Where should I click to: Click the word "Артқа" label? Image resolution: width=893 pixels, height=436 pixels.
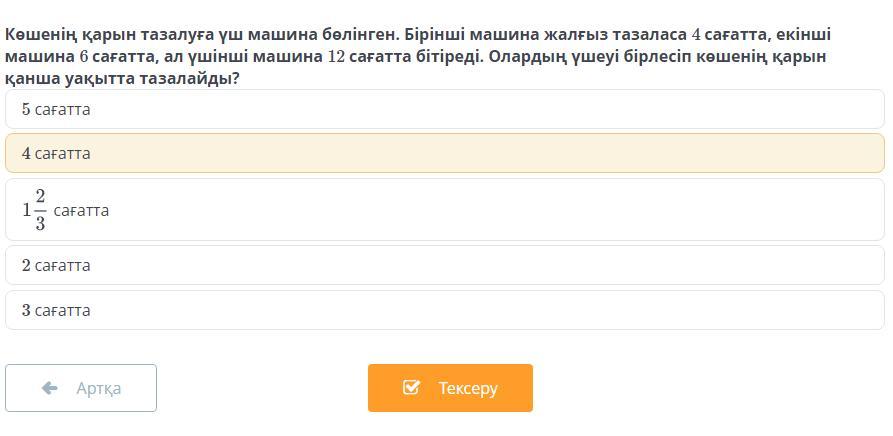pos(98,388)
